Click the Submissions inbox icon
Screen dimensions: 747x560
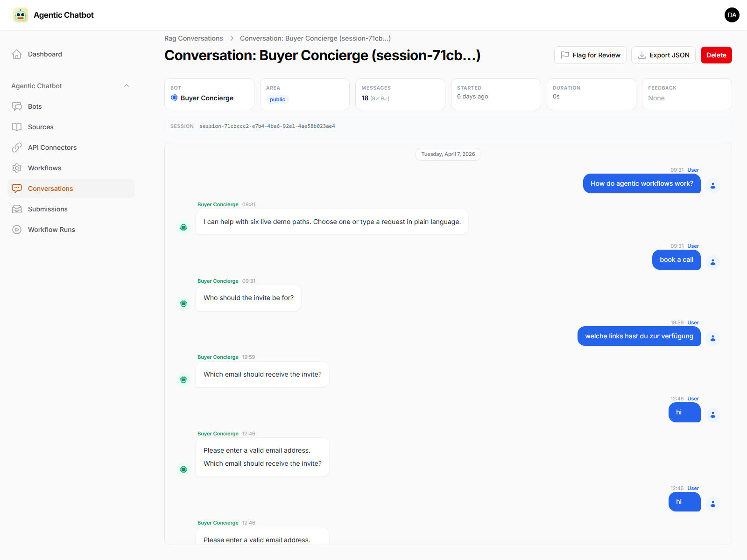coord(17,209)
